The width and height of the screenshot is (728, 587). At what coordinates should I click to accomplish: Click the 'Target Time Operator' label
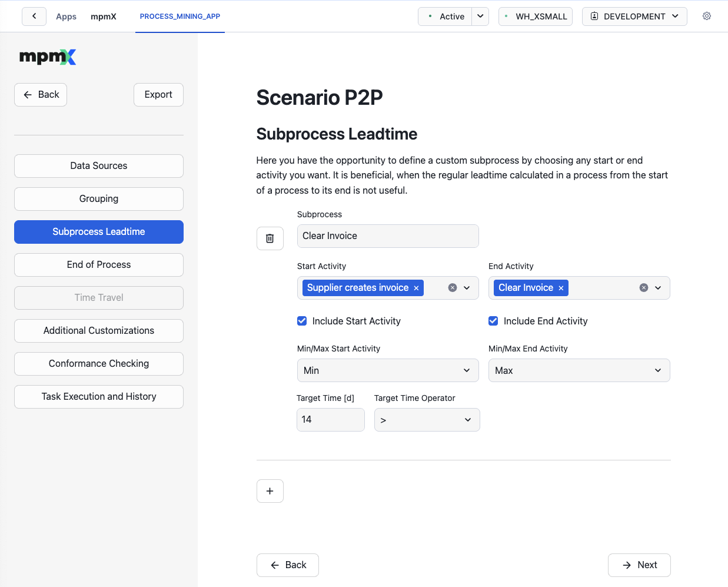point(415,398)
